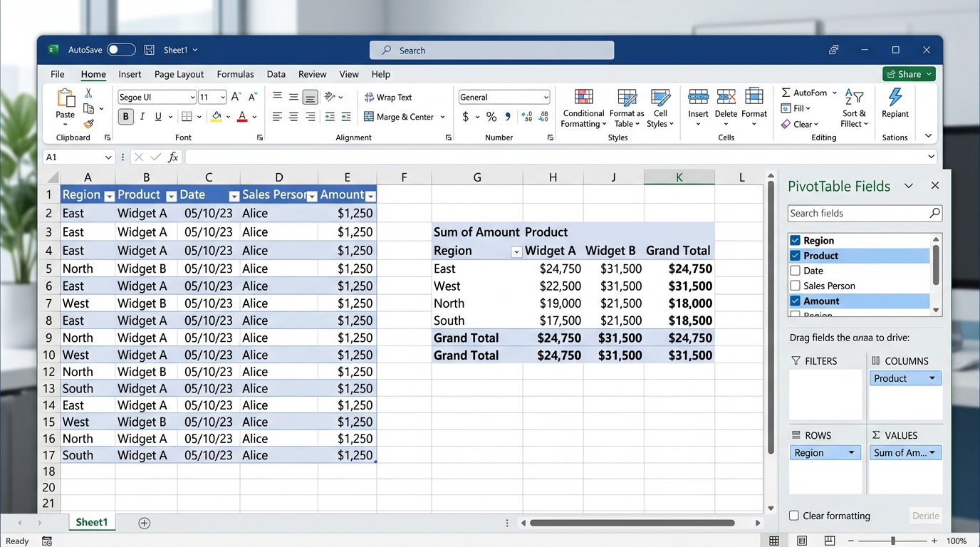Screen dimensions: 980x547
Task: Open Format as Table
Action: 627,108
